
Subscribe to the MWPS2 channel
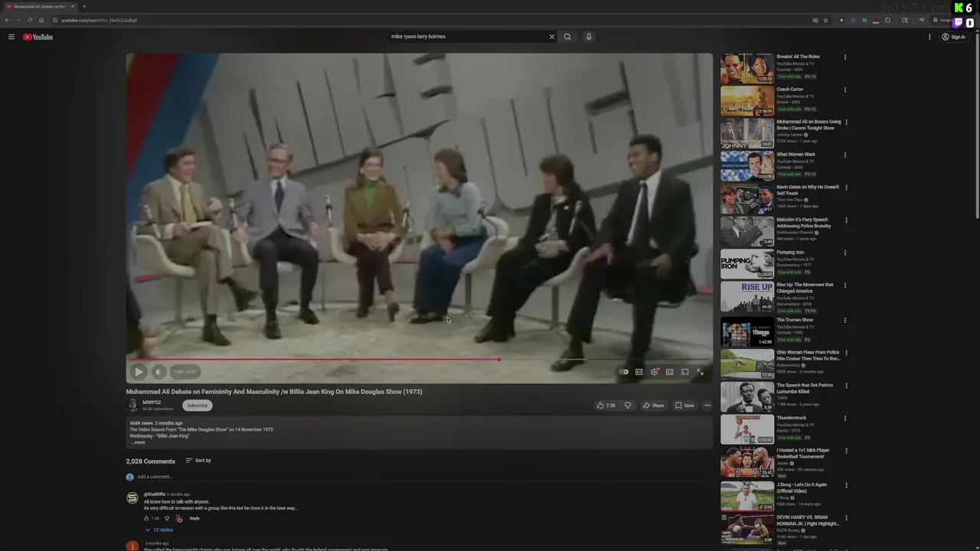pyautogui.click(x=198, y=406)
